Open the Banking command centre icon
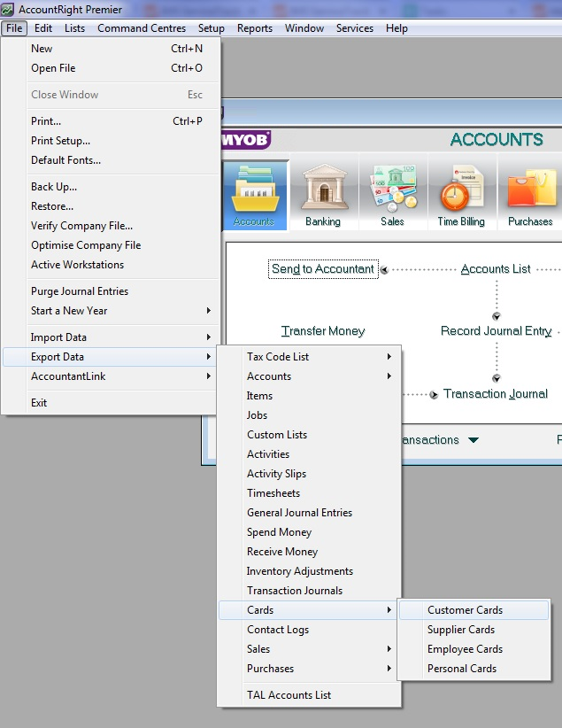This screenshot has height=728, width=562. point(323,195)
